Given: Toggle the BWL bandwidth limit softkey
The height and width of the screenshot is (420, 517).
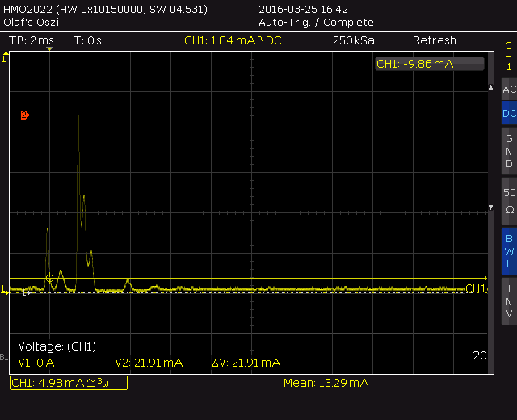Looking at the screenshot, I should [509, 251].
